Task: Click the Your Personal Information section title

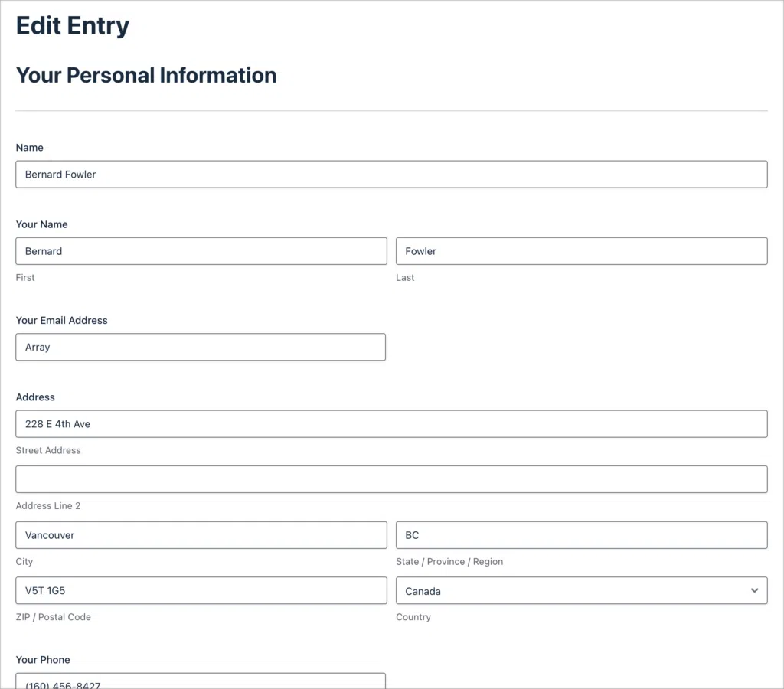Action: 145,75
